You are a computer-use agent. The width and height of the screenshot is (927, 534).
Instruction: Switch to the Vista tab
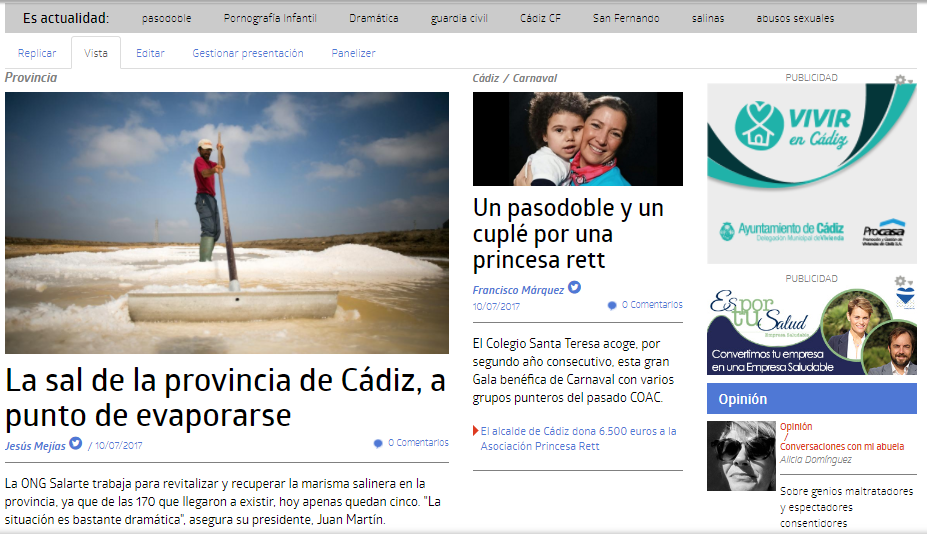point(96,53)
